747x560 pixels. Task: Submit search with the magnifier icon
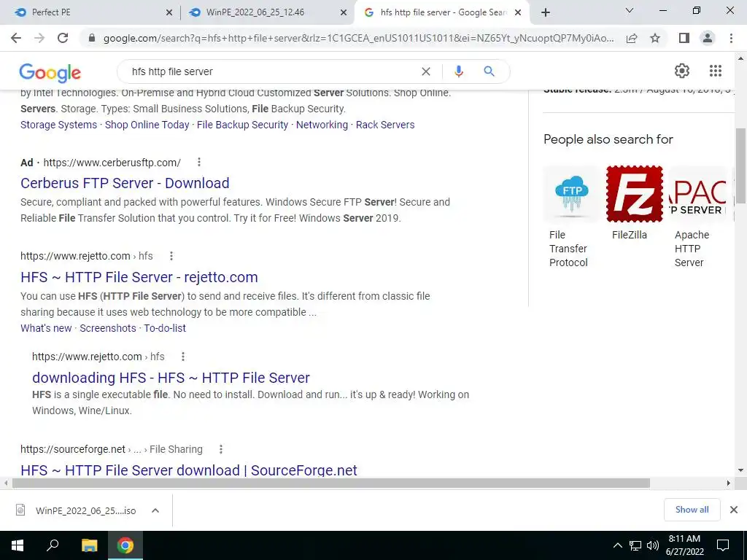(x=489, y=71)
